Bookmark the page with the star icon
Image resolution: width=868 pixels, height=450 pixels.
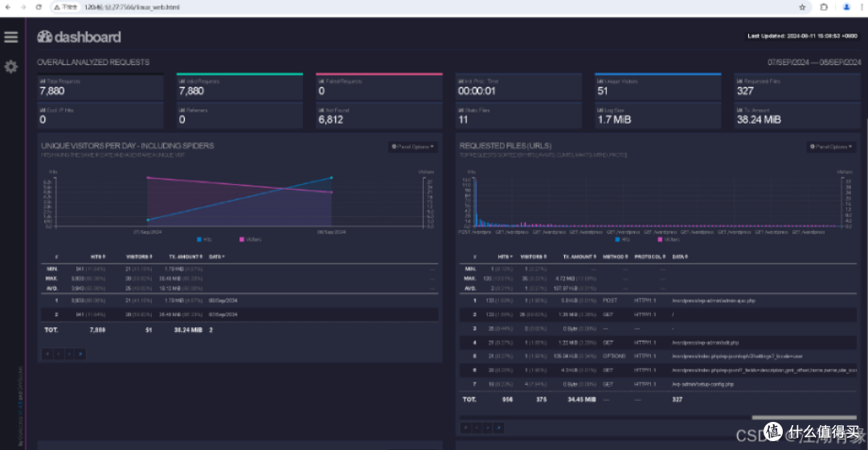802,7
